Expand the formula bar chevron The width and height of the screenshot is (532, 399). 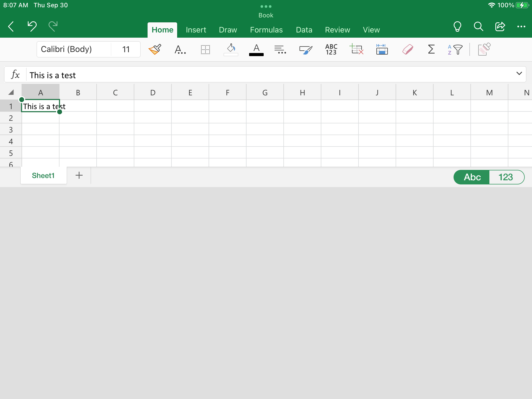coord(519,74)
